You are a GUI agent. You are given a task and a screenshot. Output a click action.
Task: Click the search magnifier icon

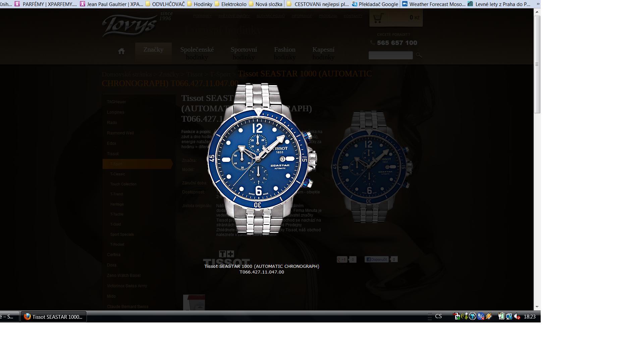419,55
